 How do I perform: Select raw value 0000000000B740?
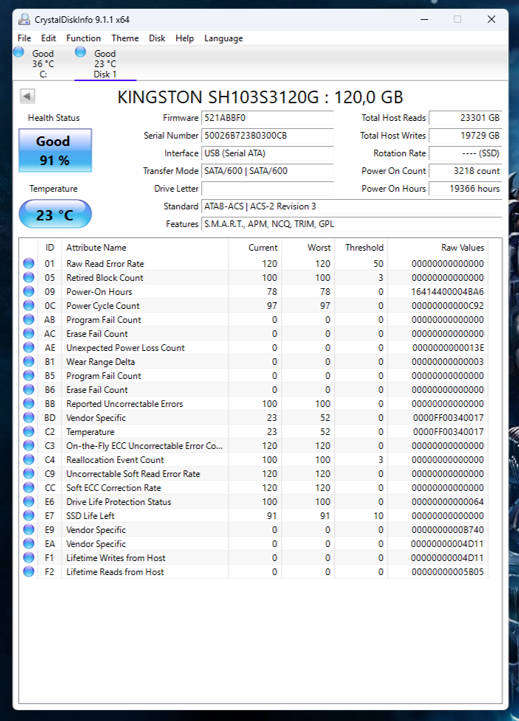coord(447,530)
